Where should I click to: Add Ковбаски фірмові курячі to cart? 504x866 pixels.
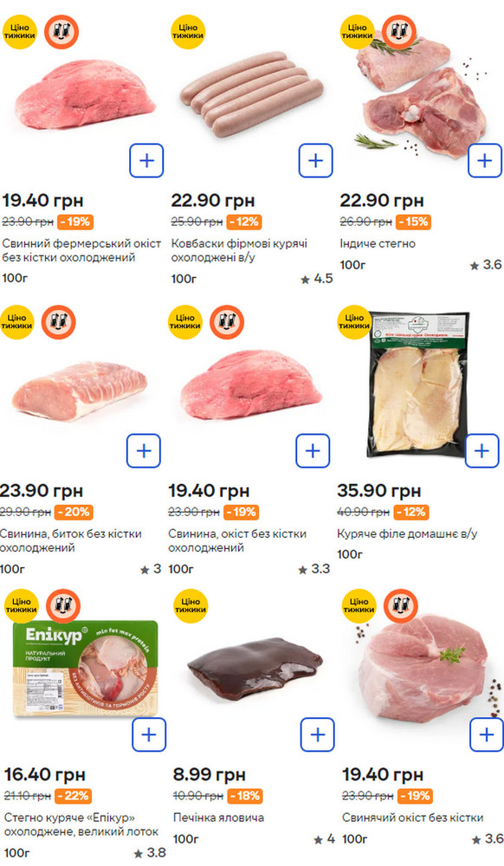[x=316, y=161]
